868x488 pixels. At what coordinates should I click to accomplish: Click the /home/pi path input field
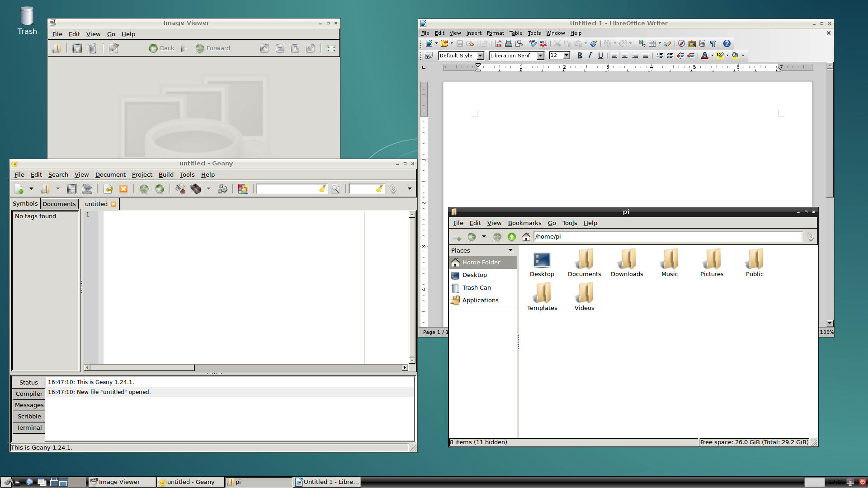pos(668,237)
